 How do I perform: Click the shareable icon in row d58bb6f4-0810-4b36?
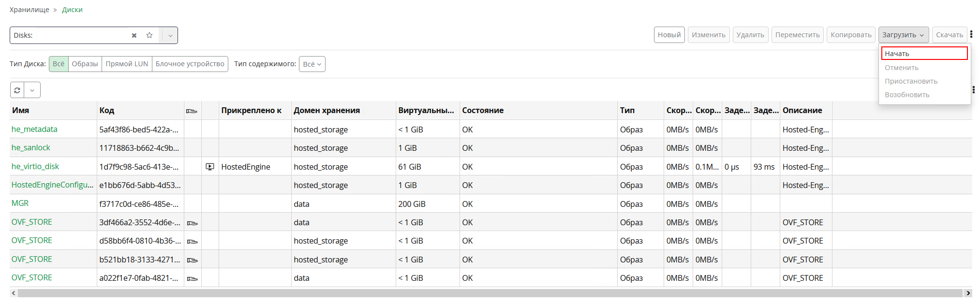192,241
